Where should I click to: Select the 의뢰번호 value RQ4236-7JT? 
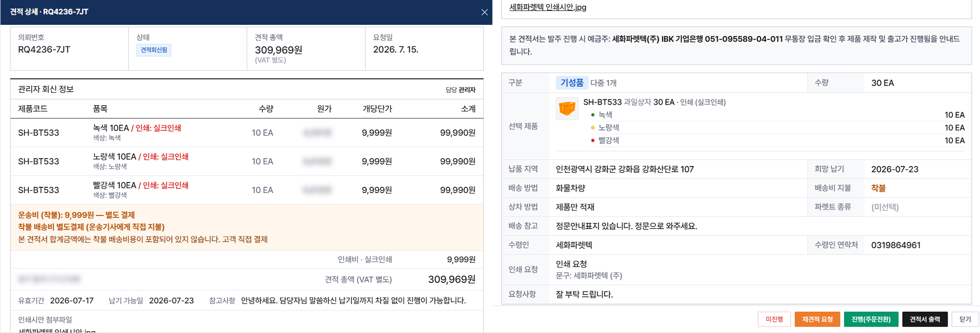[44, 50]
